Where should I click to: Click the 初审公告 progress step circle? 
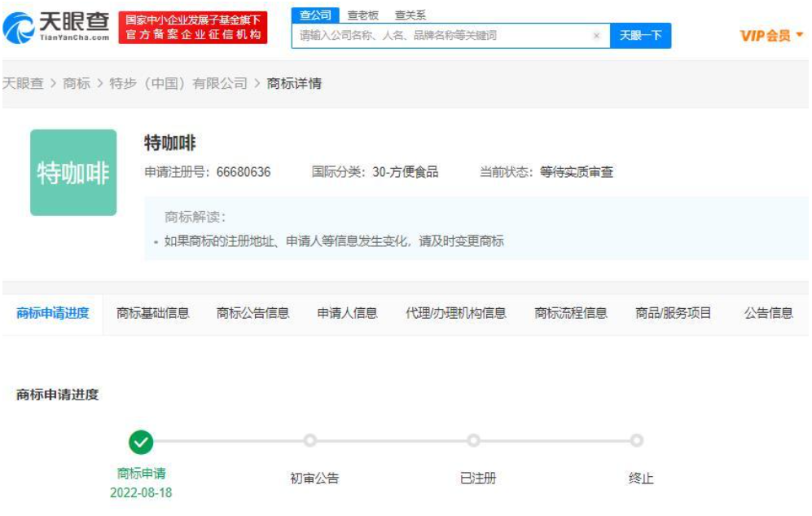(x=310, y=441)
